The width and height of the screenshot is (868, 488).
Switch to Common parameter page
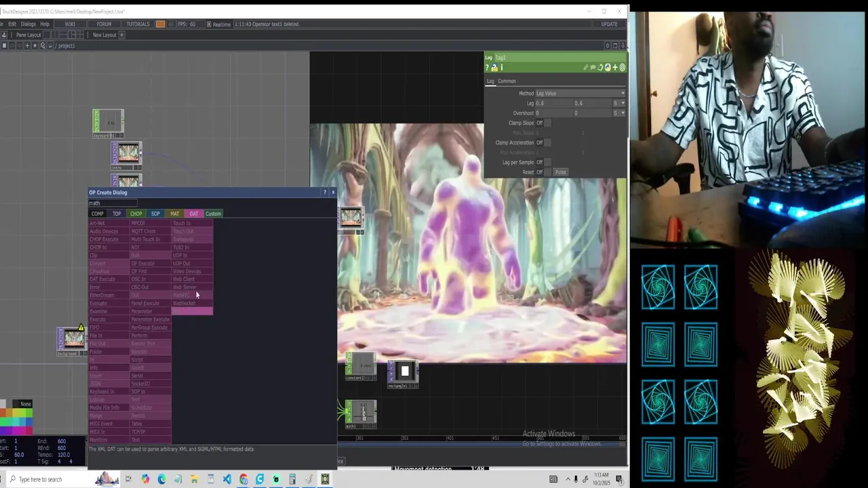tap(507, 81)
